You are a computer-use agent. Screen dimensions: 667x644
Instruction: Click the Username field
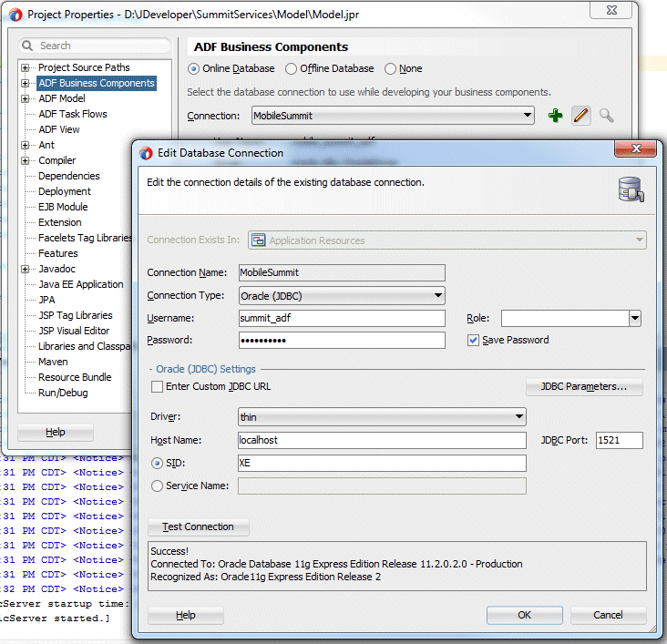342,318
